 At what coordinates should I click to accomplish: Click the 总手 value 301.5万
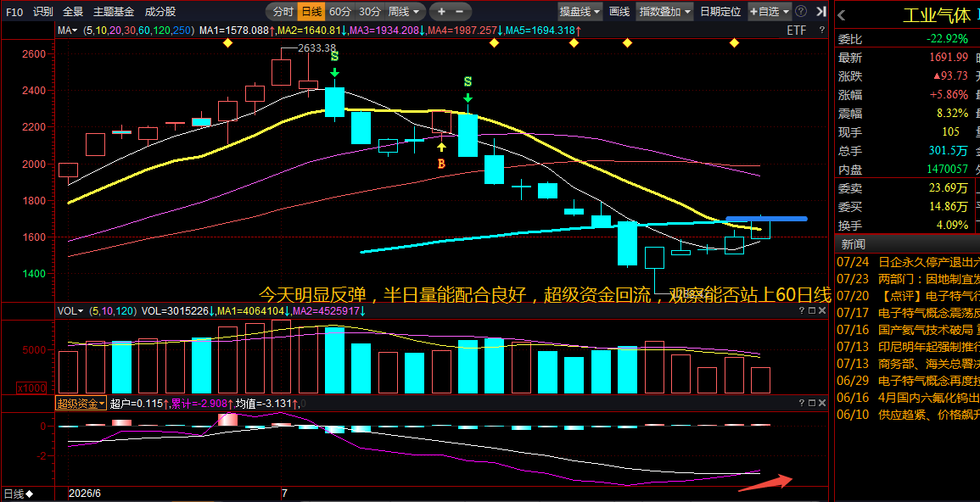(x=949, y=150)
